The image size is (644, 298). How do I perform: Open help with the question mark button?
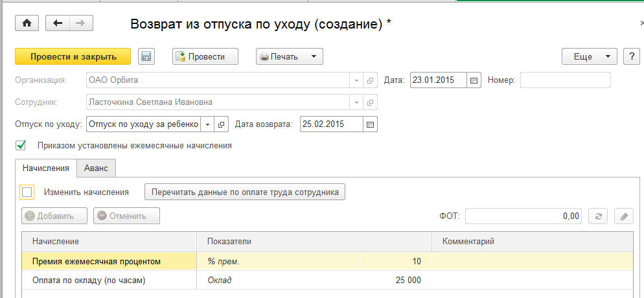tap(631, 56)
